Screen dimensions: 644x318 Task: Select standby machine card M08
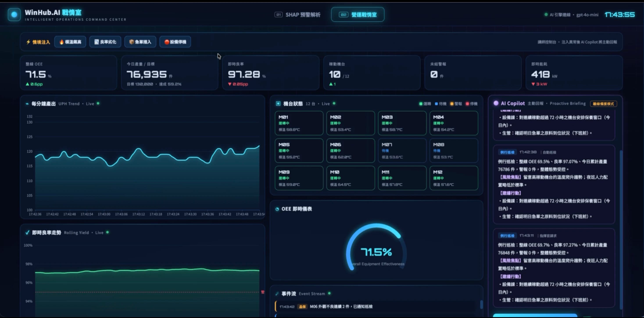coord(454,151)
